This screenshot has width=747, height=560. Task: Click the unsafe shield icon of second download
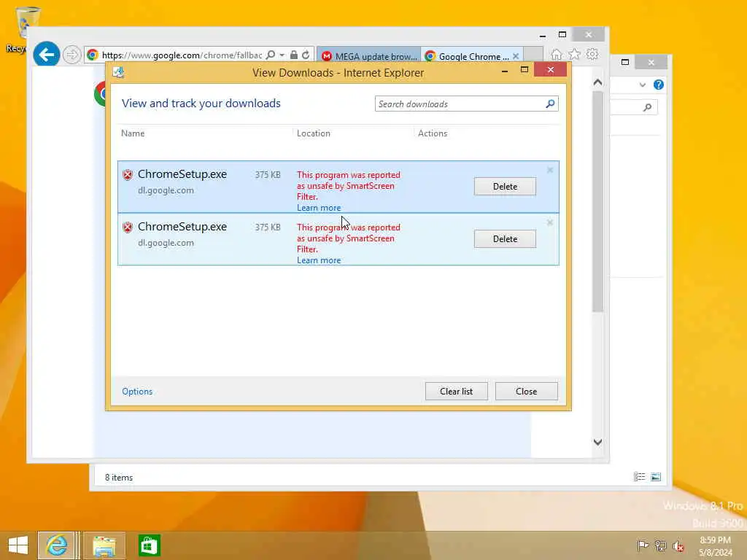click(x=127, y=227)
